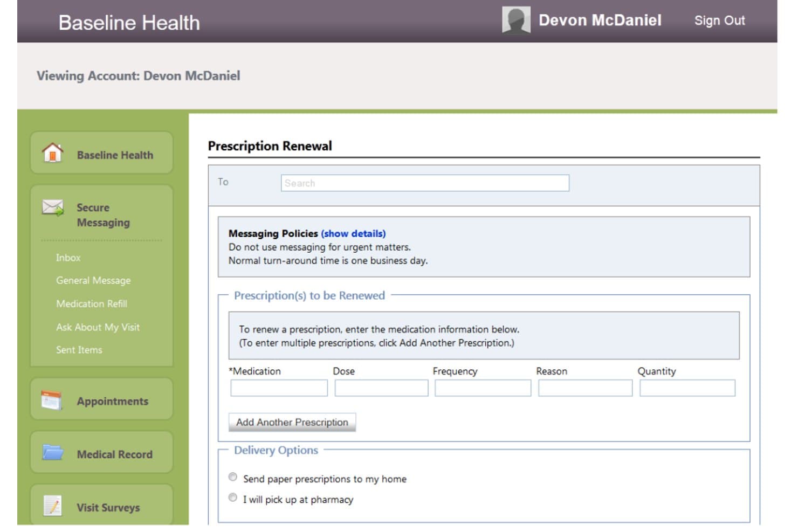Click the To recipient Search field
The image size is (798, 532).
point(425,183)
